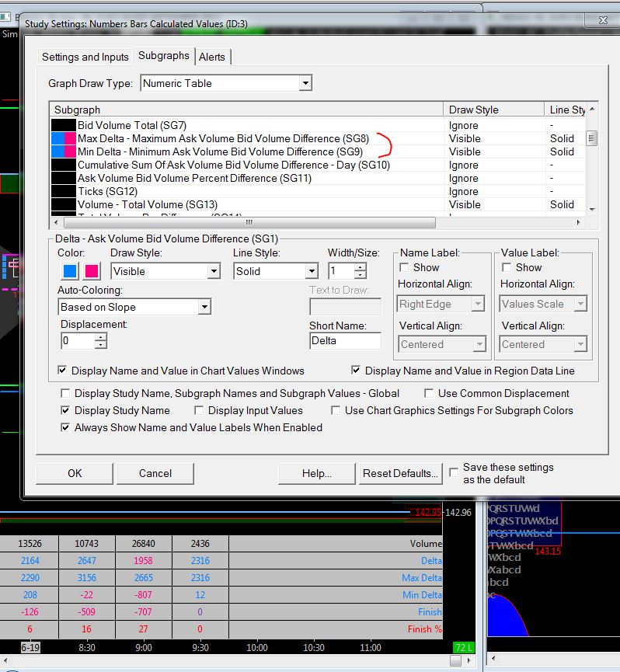
Task: Increase the Width/Size spinner value
Action: point(360,267)
